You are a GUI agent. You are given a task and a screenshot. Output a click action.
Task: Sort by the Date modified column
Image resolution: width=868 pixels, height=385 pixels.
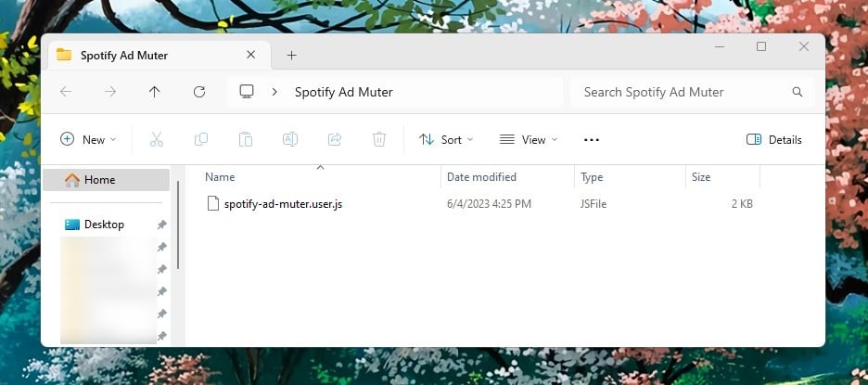coord(481,176)
